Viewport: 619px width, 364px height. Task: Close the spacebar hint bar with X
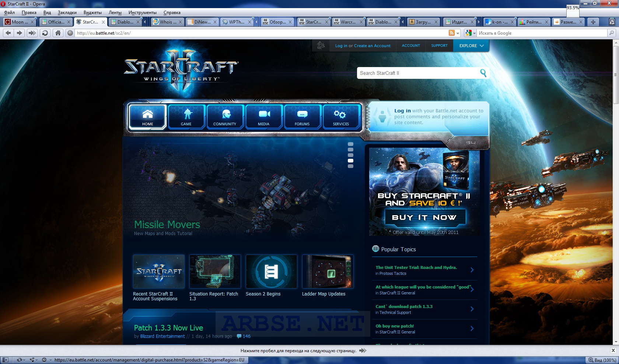click(613, 350)
